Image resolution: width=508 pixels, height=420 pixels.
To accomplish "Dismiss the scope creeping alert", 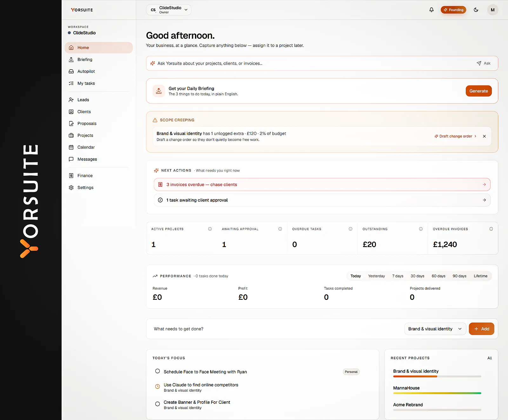I will [x=484, y=136].
